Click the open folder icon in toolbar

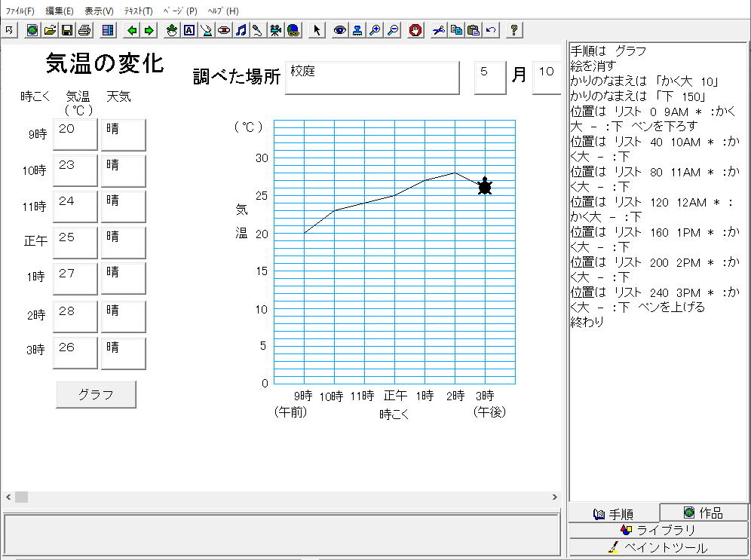[x=50, y=30]
